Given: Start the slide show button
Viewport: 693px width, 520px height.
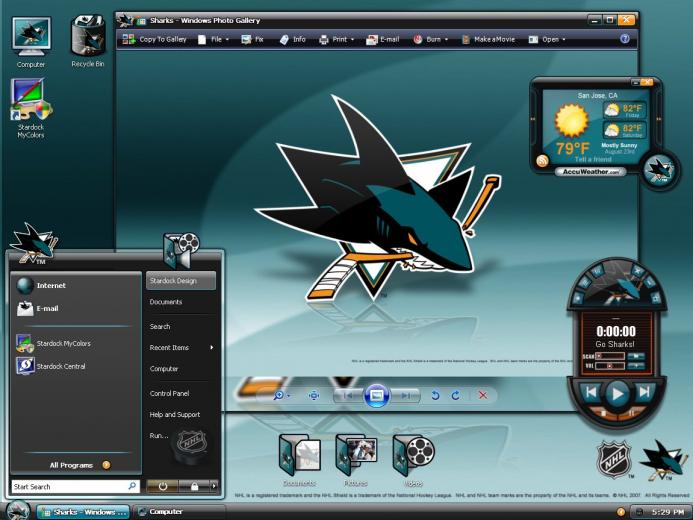Looking at the screenshot, I should coord(377,395).
